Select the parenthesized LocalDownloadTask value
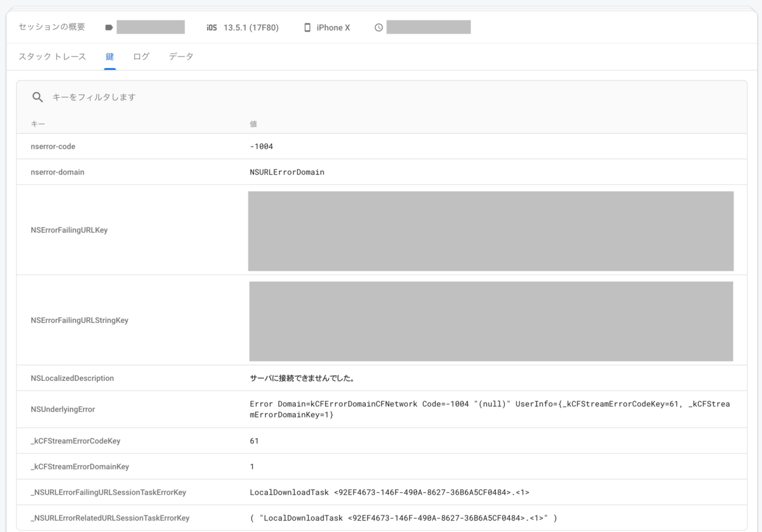Screen dimensions: 762x532 [403, 518]
